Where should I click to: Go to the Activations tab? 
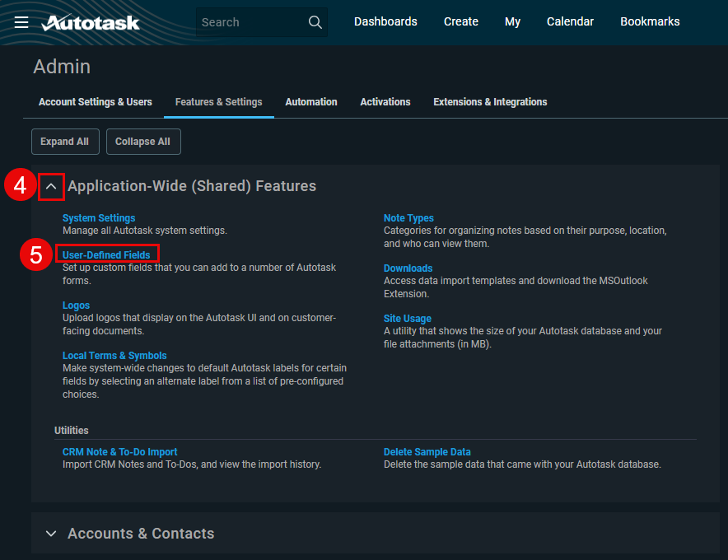385,102
